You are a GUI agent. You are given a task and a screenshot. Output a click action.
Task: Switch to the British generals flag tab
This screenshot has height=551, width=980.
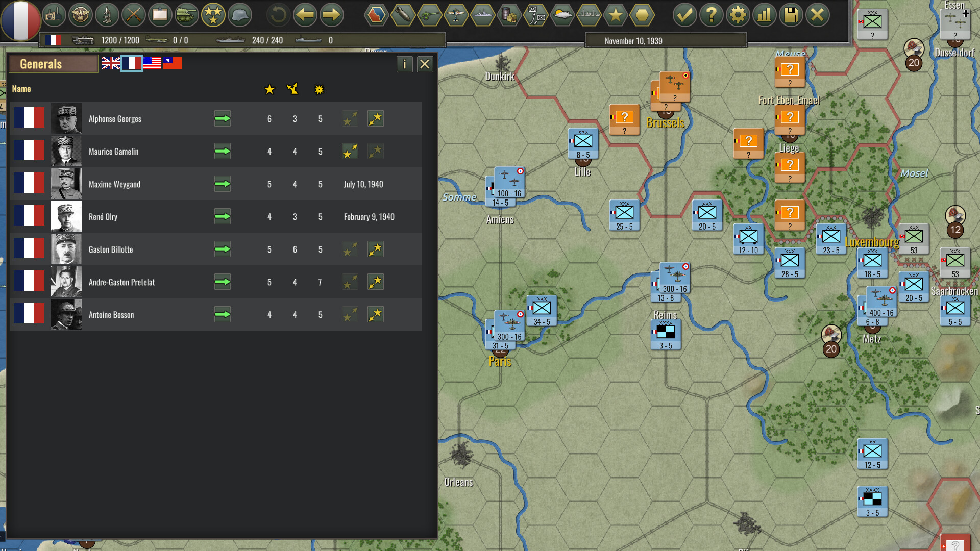coord(111,63)
